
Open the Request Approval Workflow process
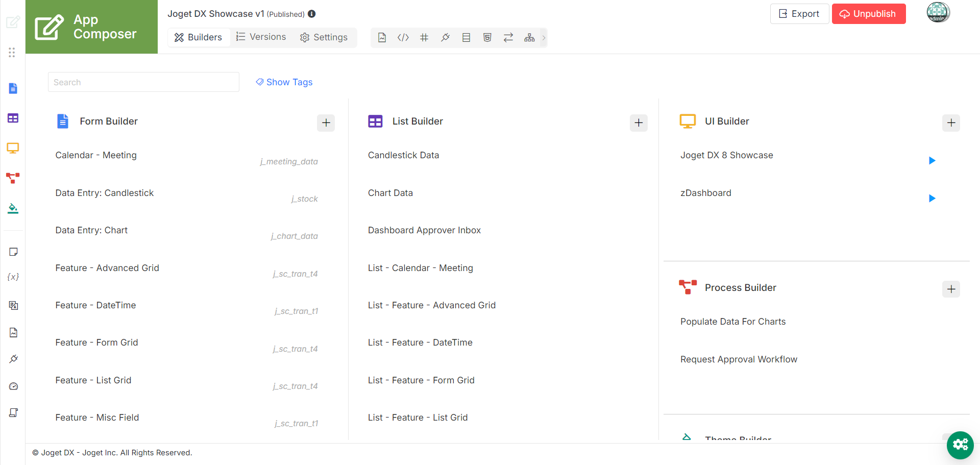click(739, 359)
